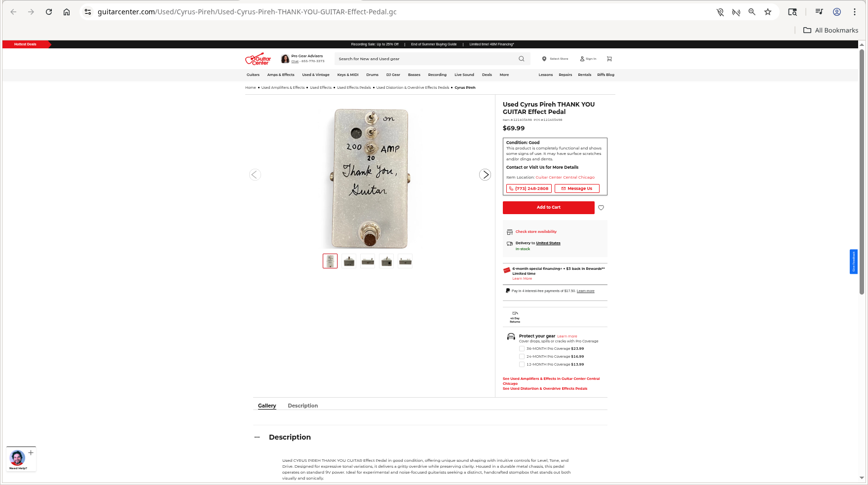Open the Amps & Effects menu

click(x=281, y=75)
